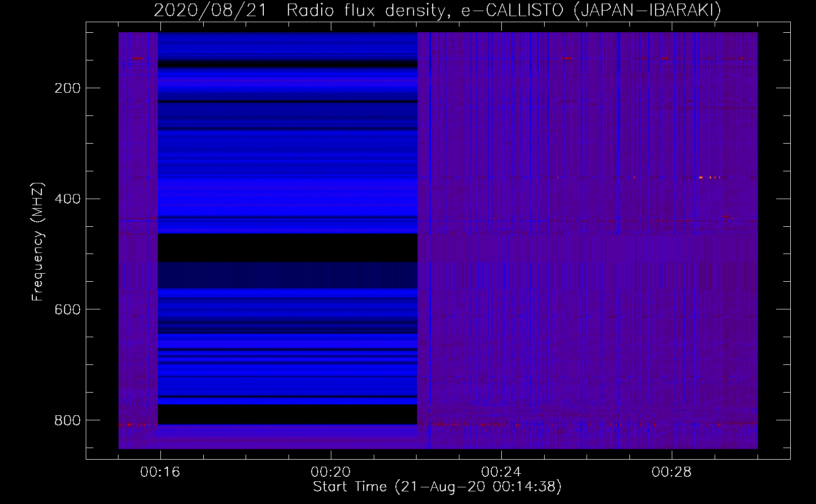The height and width of the screenshot is (504, 816).
Task: Click the 00:24 time tick label
Action: [x=501, y=472]
